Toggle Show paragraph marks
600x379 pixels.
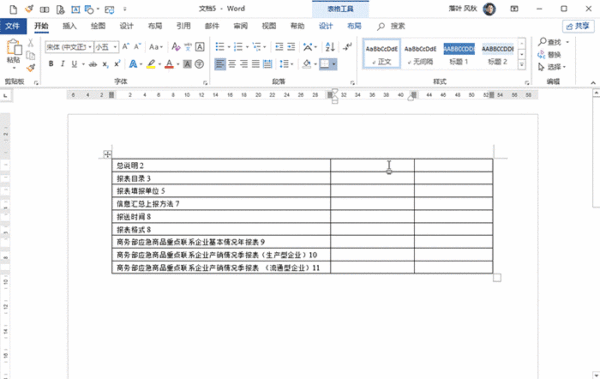pos(348,47)
